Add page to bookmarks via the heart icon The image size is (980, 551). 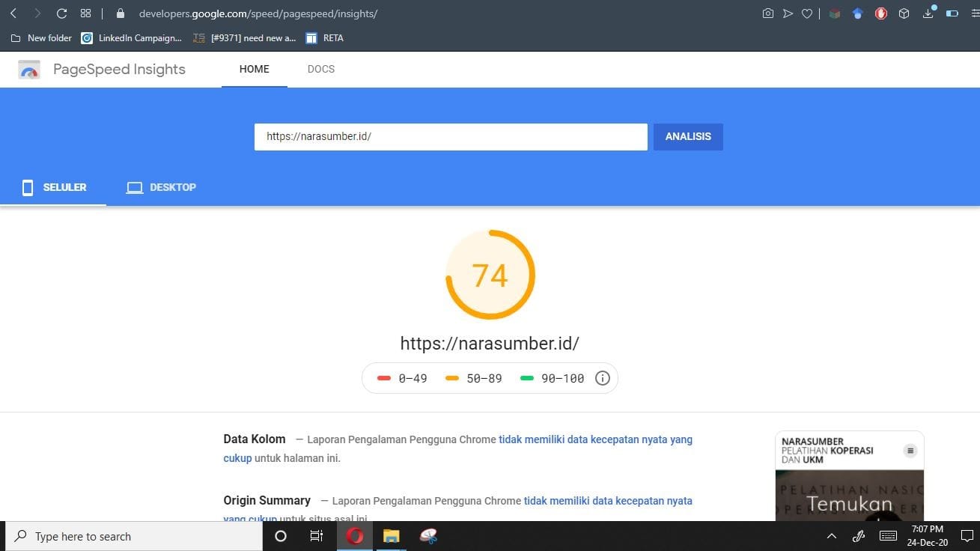[807, 13]
